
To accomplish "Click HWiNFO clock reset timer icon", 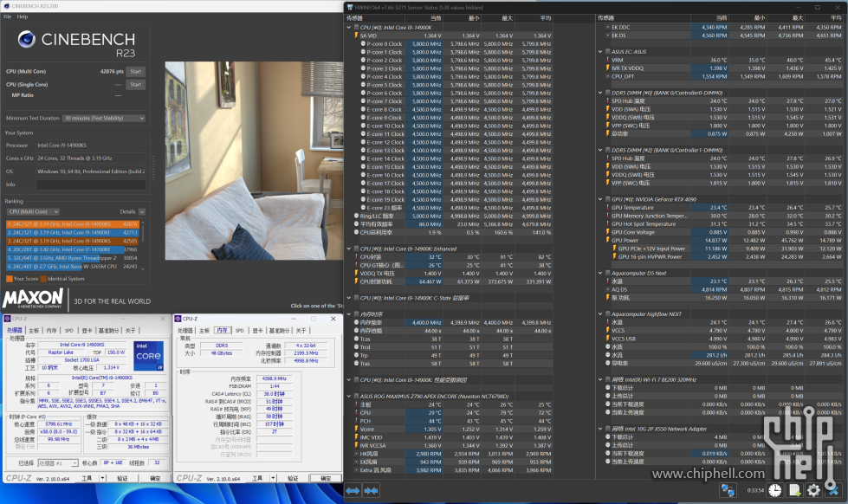I will [775, 490].
